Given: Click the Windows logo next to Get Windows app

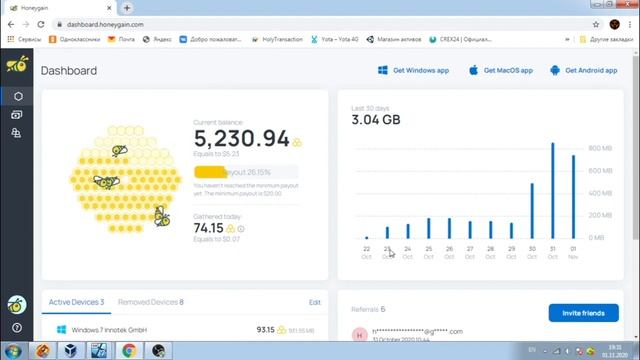Looking at the screenshot, I should pyautogui.click(x=383, y=70).
